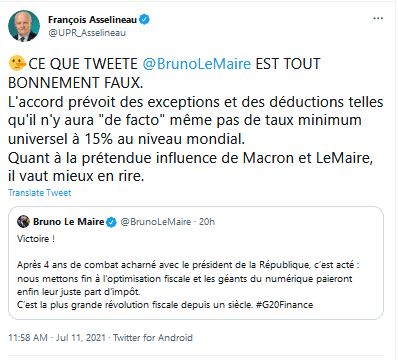Open the three-dot more options menu
398x360 pixels.
click(378, 18)
